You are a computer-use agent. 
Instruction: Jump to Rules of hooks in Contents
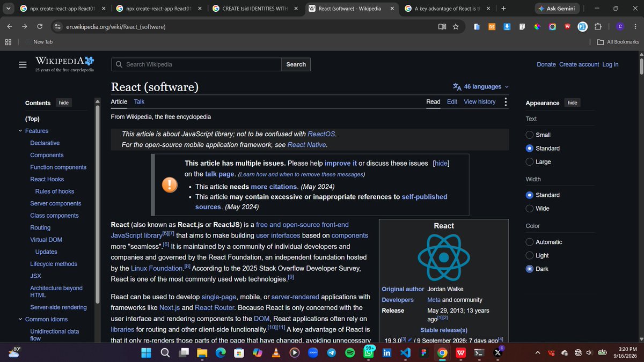coord(55,191)
